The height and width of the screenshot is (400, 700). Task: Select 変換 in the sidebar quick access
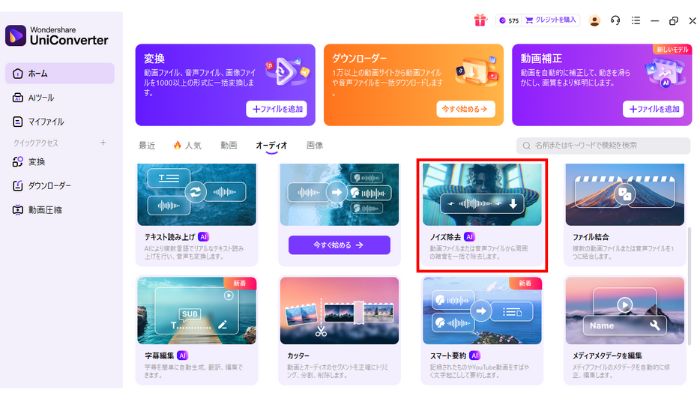click(36, 162)
